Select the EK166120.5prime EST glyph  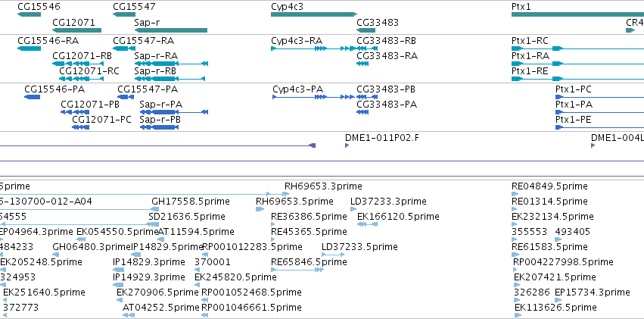(368, 224)
